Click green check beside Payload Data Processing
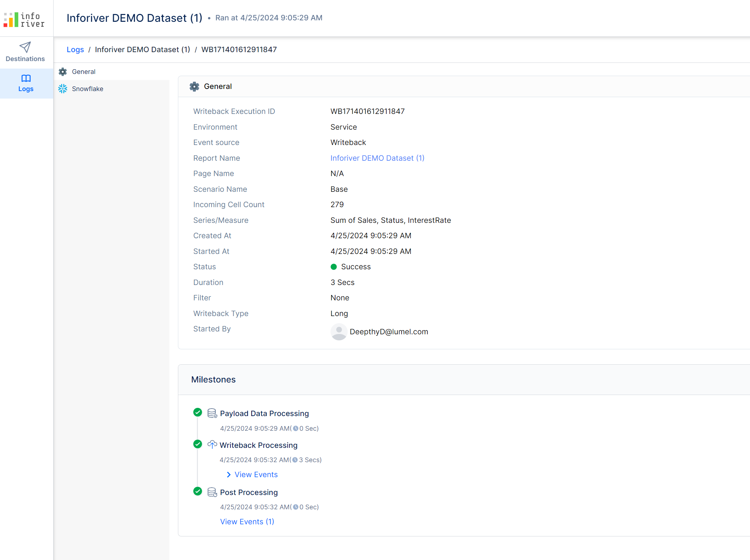Image resolution: width=750 pixels, height=560 pixels. (x=198, y=412)
